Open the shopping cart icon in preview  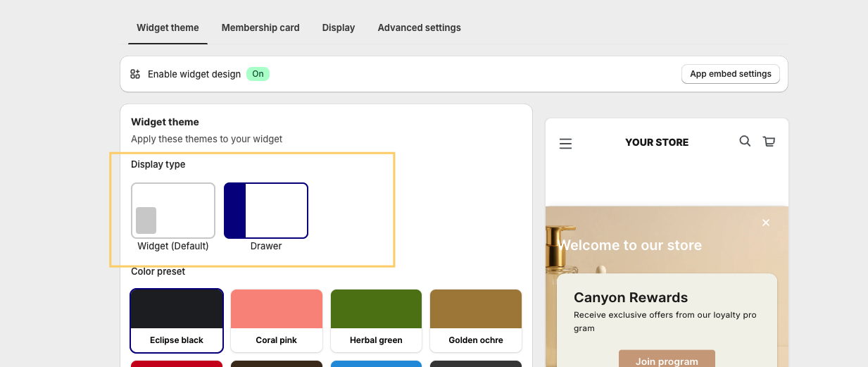769,142
